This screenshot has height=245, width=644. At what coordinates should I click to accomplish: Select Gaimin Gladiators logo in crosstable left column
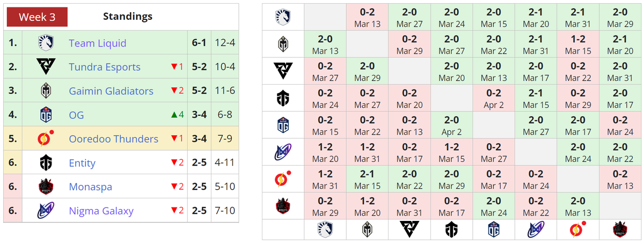283,43
